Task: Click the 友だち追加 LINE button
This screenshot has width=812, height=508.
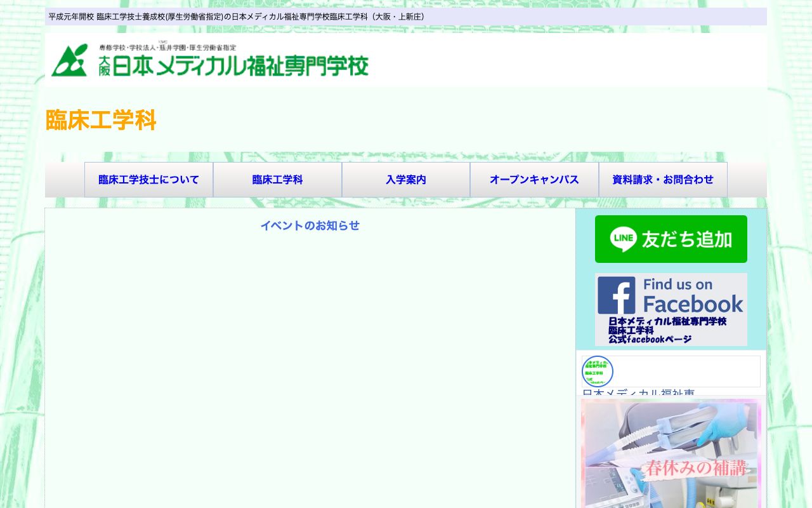Action: tap(671, 239)
